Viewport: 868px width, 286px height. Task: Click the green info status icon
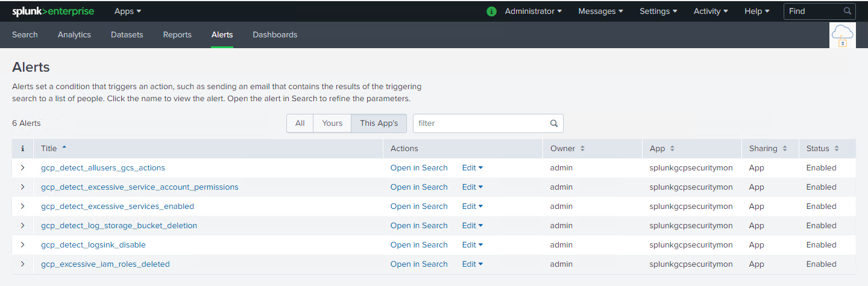pos(492,11)
